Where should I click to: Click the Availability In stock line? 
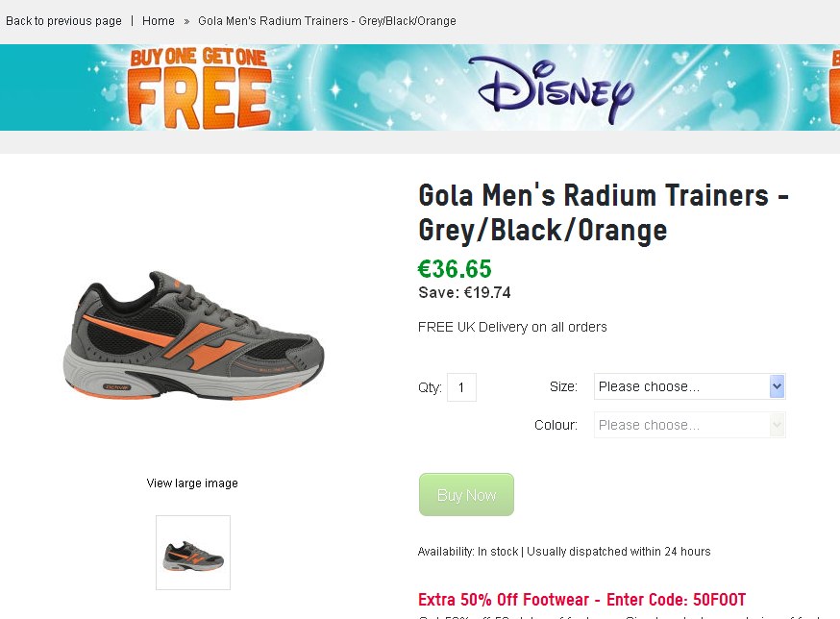(x=564, y=552)
